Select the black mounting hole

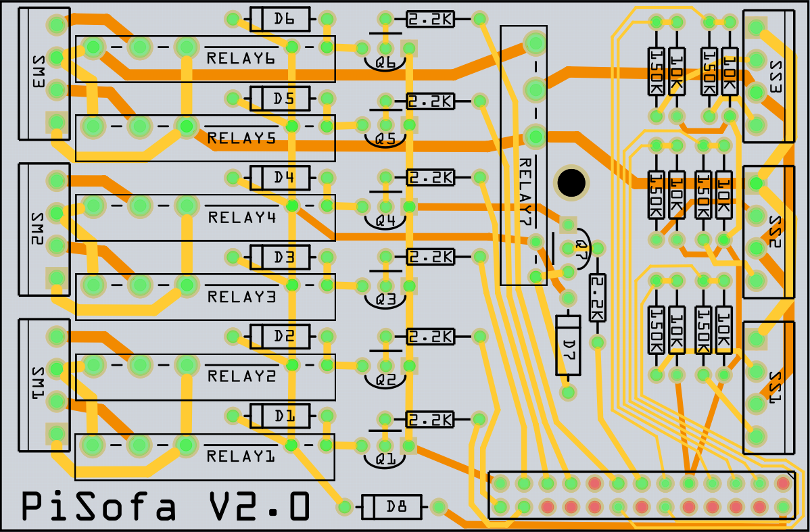click(571, 181)
